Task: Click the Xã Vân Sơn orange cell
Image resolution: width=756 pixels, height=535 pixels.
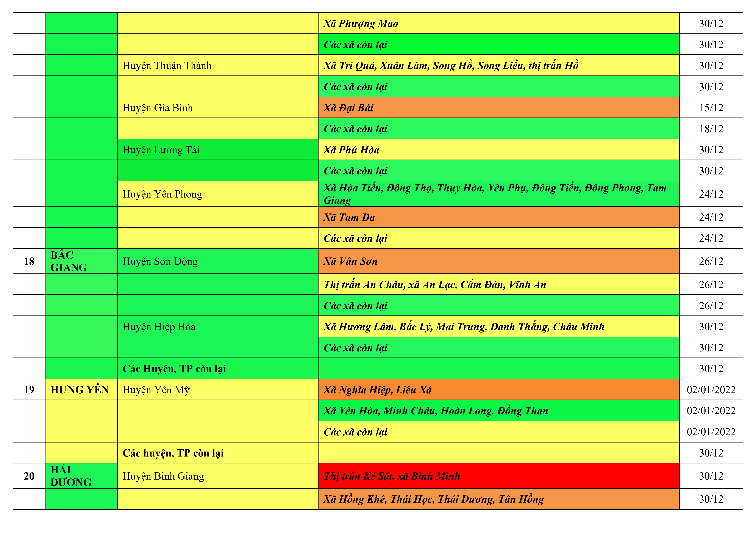Action: click(498, 261)
